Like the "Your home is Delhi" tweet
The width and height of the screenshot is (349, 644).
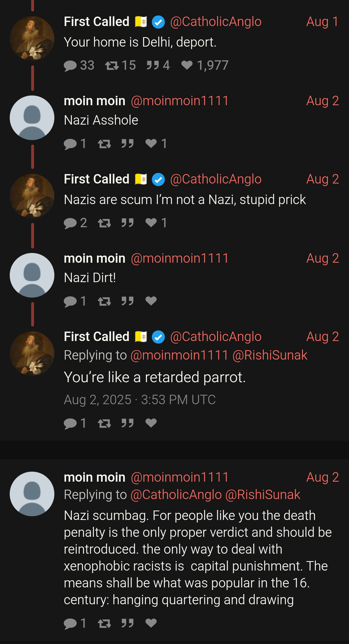205,65
